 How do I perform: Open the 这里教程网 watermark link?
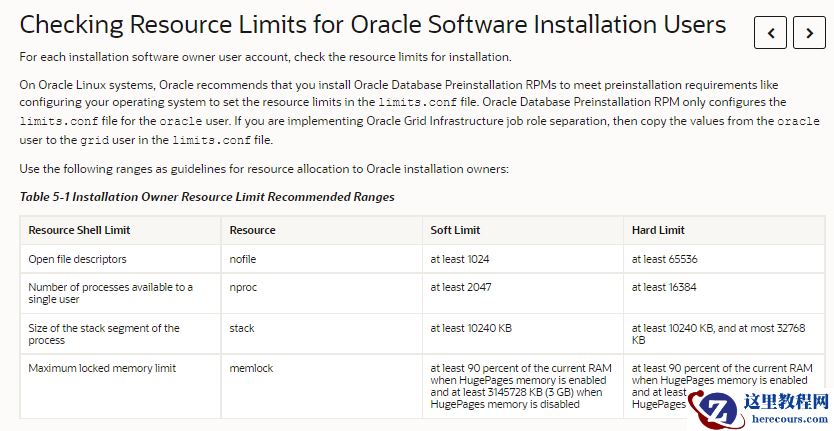[786, 401]
